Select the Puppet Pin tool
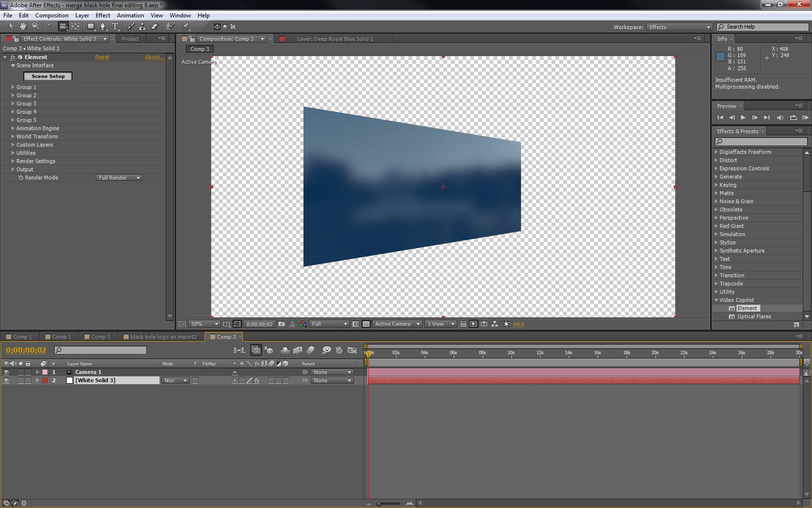Viewport: 812px width, 508px height. (x=186, y=27)
